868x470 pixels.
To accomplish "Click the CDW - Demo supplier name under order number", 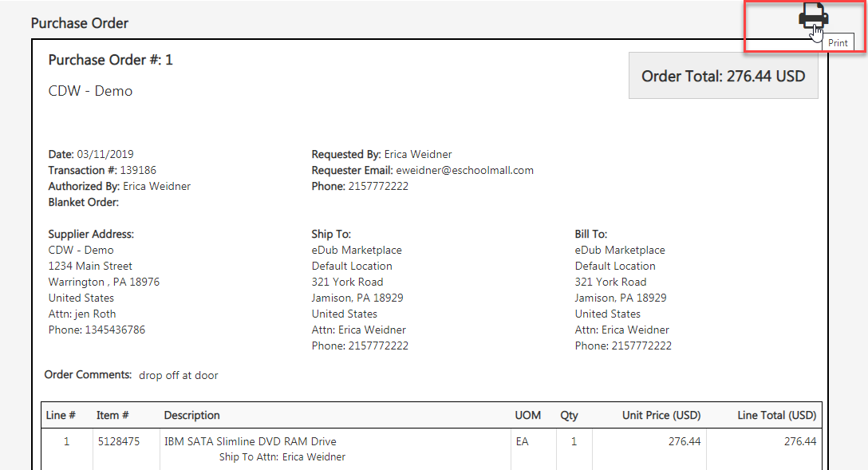I will 90,91.
